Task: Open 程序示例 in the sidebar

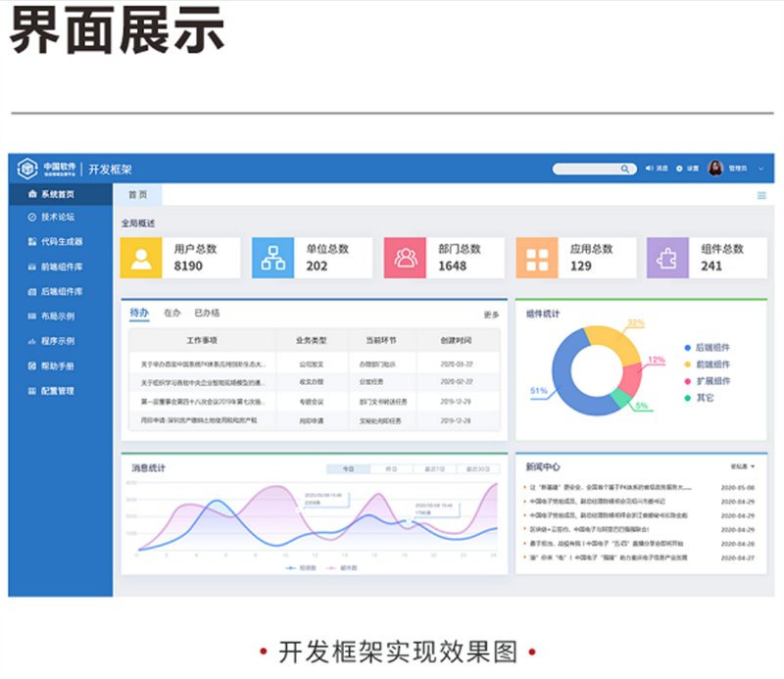Action: point(60,341)
